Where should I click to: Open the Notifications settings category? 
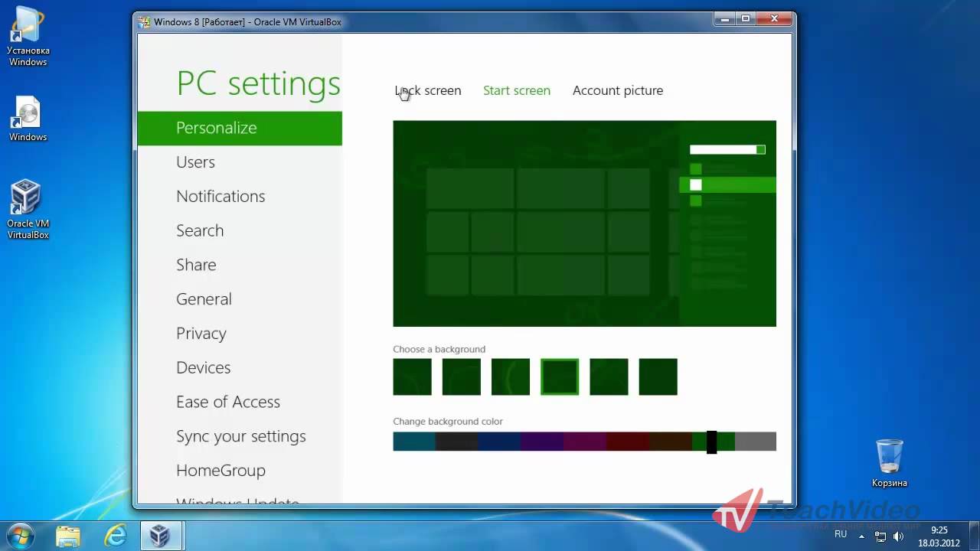(x=220, y=196)
